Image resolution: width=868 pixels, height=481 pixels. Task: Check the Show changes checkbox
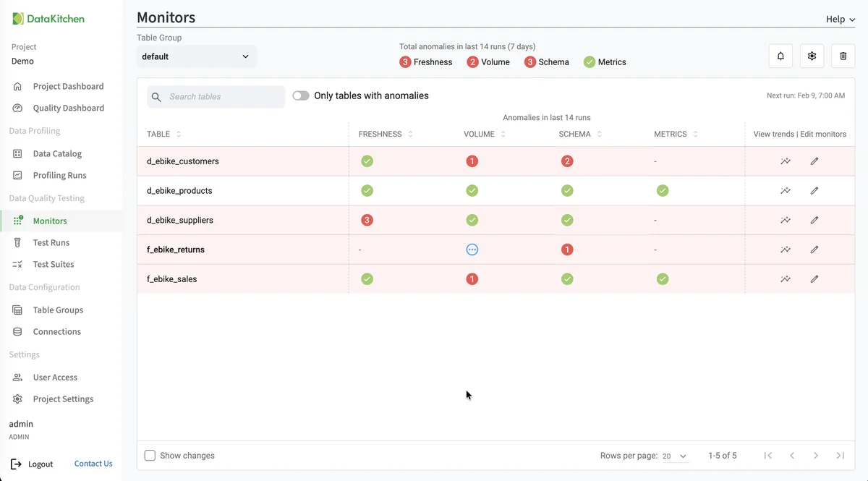(150, 455)
